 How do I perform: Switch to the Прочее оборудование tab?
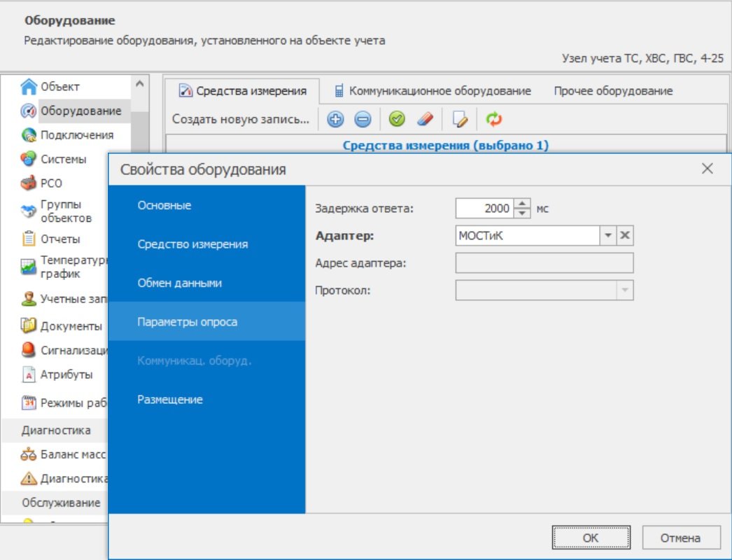[x=613, y=91]
